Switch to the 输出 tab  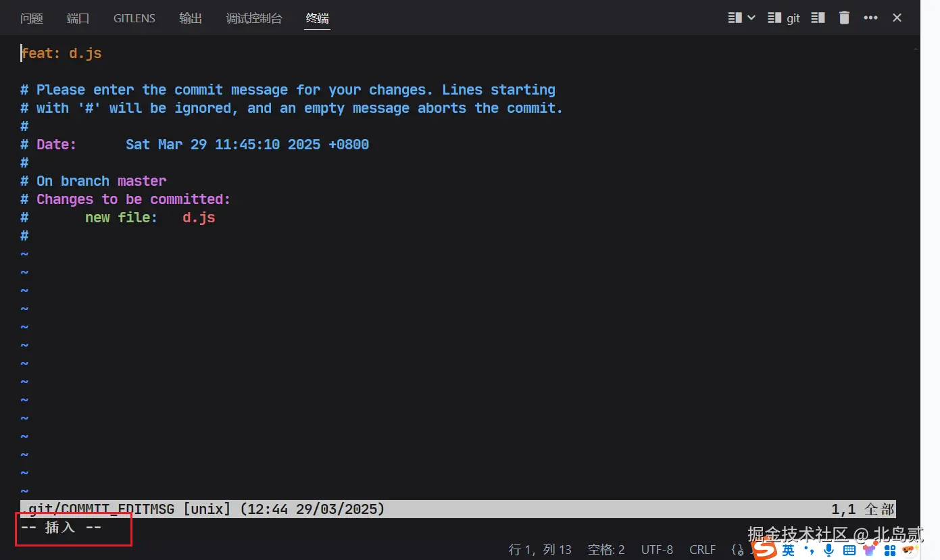click(191, 18)
